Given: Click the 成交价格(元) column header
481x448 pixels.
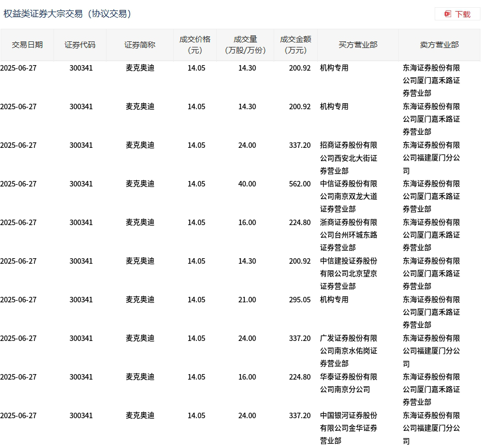Looking at the screenshot, I should point(195,45).
